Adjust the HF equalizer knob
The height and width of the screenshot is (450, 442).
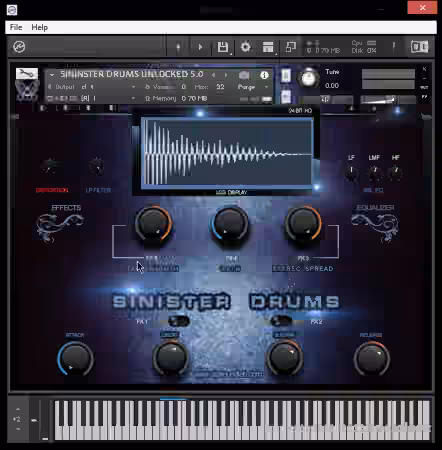tap(395, 172)
